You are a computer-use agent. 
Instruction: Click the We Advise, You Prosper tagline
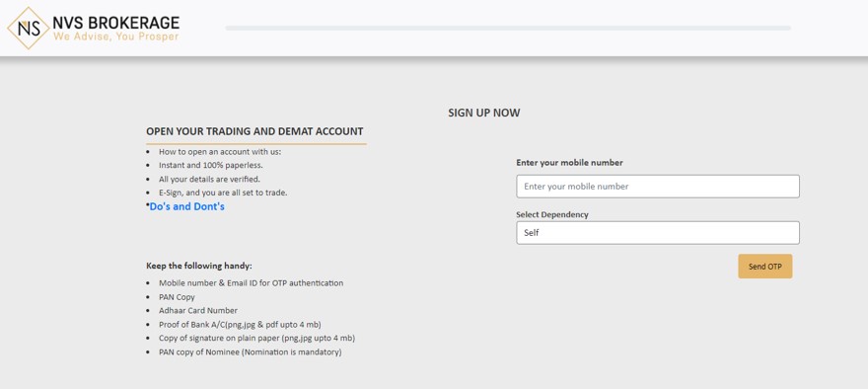tap(115, 37)
